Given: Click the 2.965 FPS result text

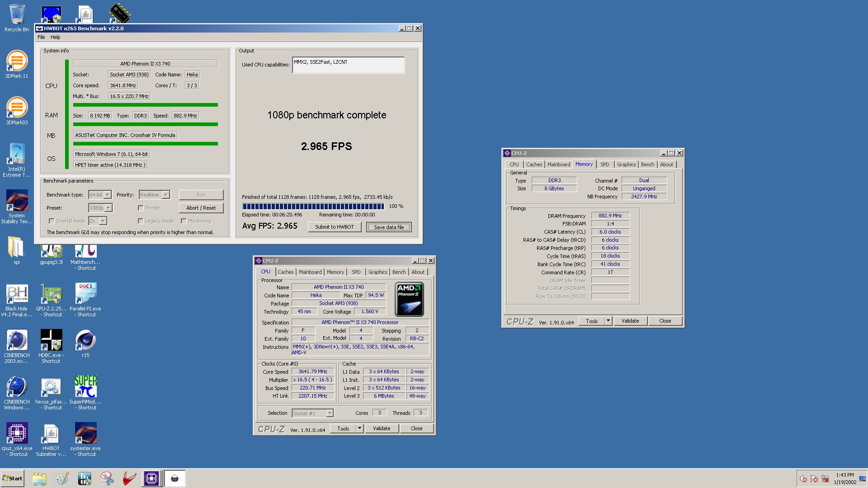Looking at the screenshot, I should [x=326, y=146].
